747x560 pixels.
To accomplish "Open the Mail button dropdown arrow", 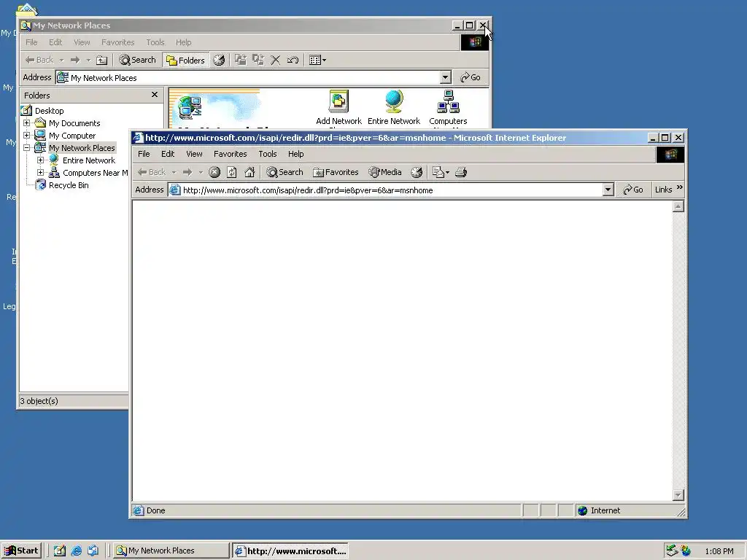I will 447,172.
